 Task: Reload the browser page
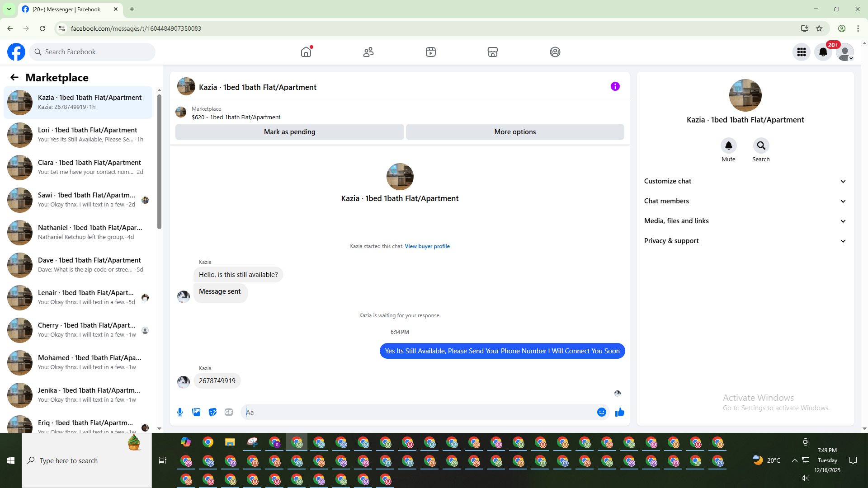[x=42, y=28]
